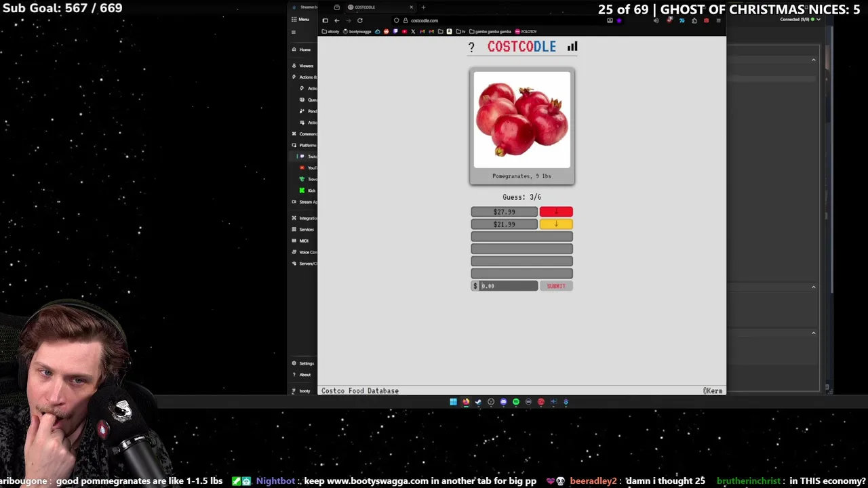The width and height of the screenshot is (868, 488).
Task: Open the Steam taskbar icon
Action: (x=478, y=402)
